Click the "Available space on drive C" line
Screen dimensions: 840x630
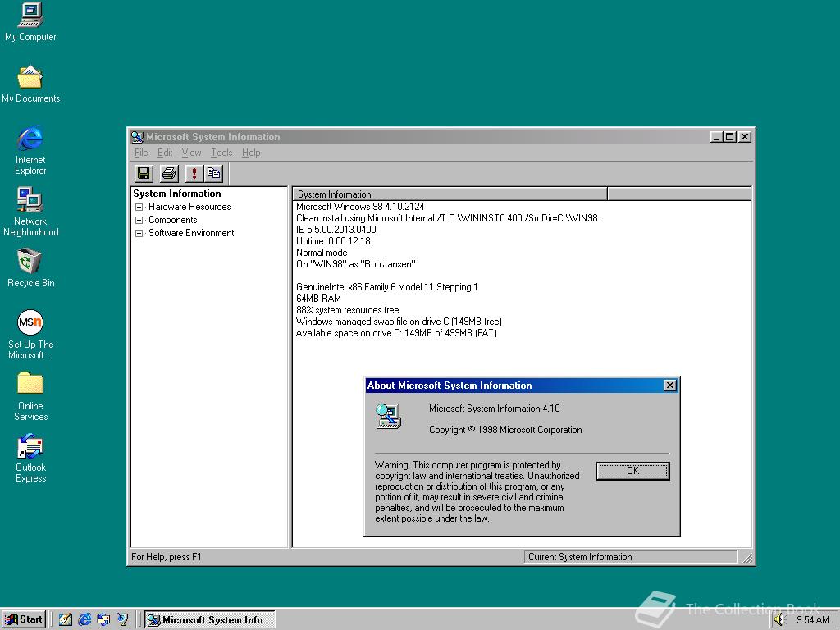[x=396, y=333]
